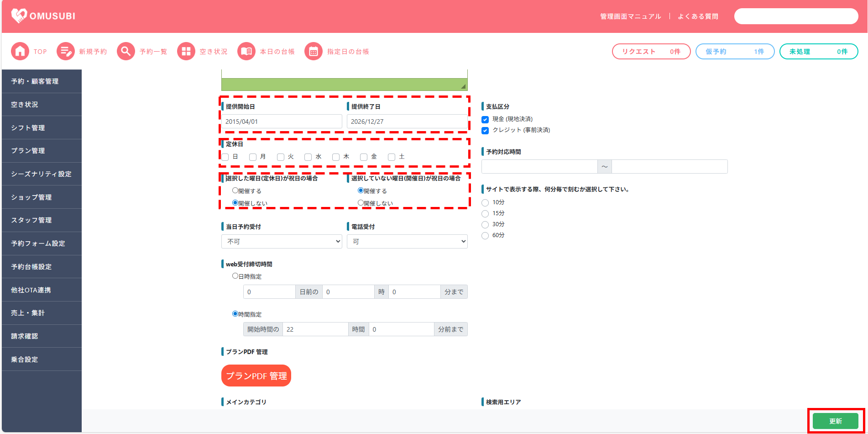Open the 空き状況 grid icon
The image size is (868, 434).
(x=186, y=52)
